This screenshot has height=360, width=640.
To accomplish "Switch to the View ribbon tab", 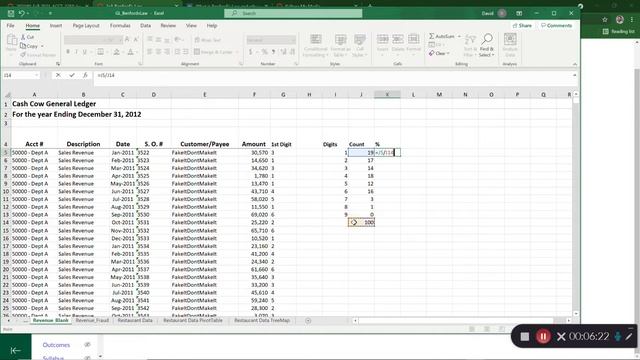I will pyautogui.click(x=191, y=25).
